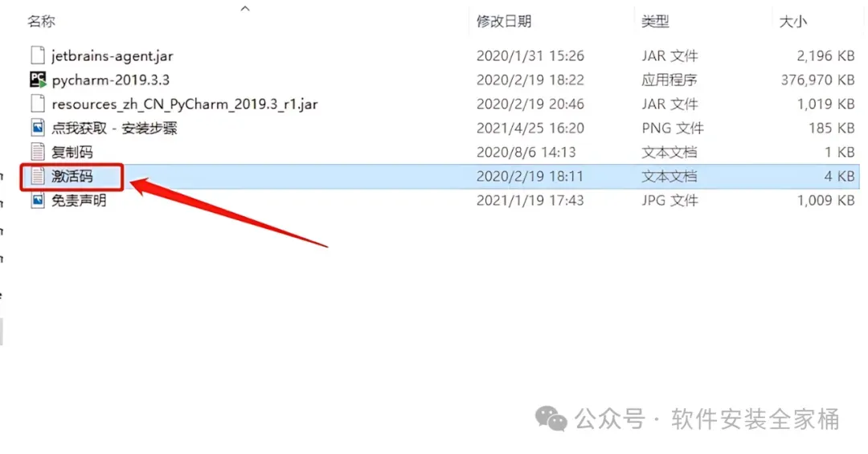Select the resources_zh_CN jar file icon
Image resolution: width=868 pixels, height=454 pixels.
pyautogui.click(x=38, y=104)
